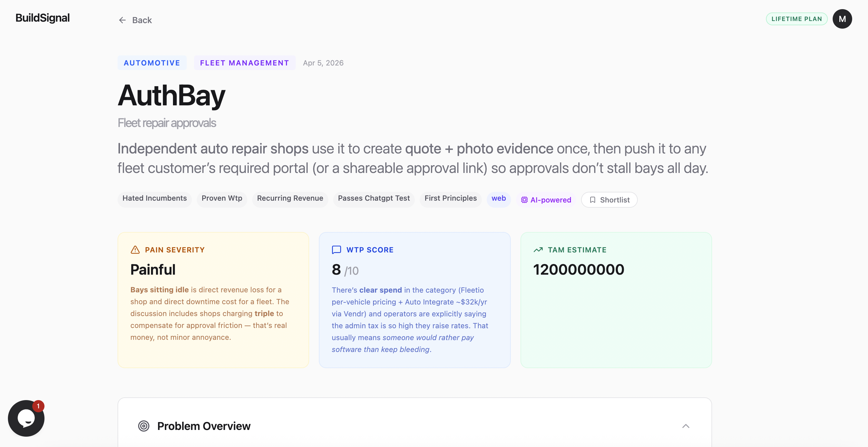This screenshot has height=447, width=868.
Task: Go Back to previous page
Action: click(x=135, y=20)
